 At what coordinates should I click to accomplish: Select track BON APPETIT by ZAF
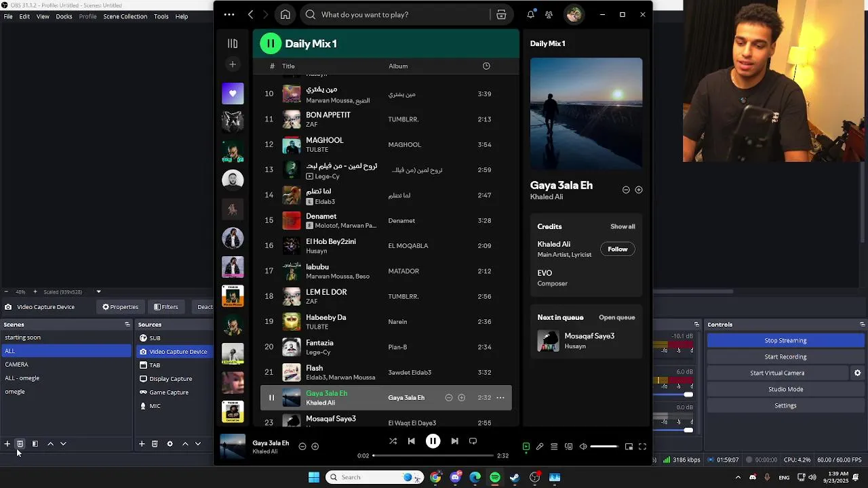386,119
